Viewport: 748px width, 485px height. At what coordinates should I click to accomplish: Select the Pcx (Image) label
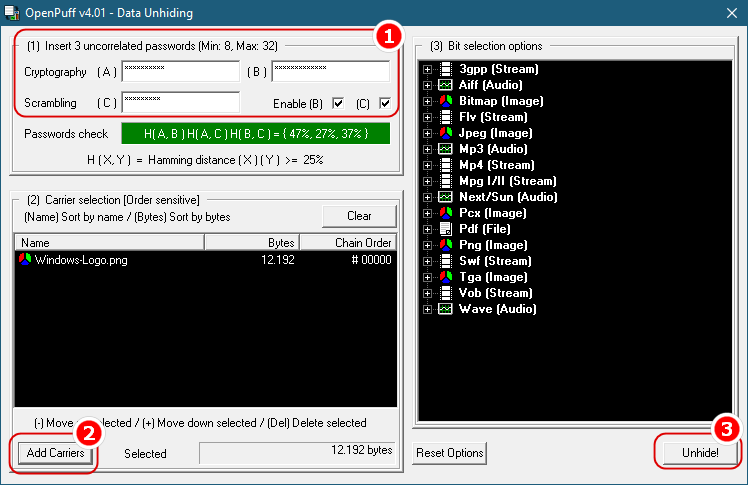(493, 213)
